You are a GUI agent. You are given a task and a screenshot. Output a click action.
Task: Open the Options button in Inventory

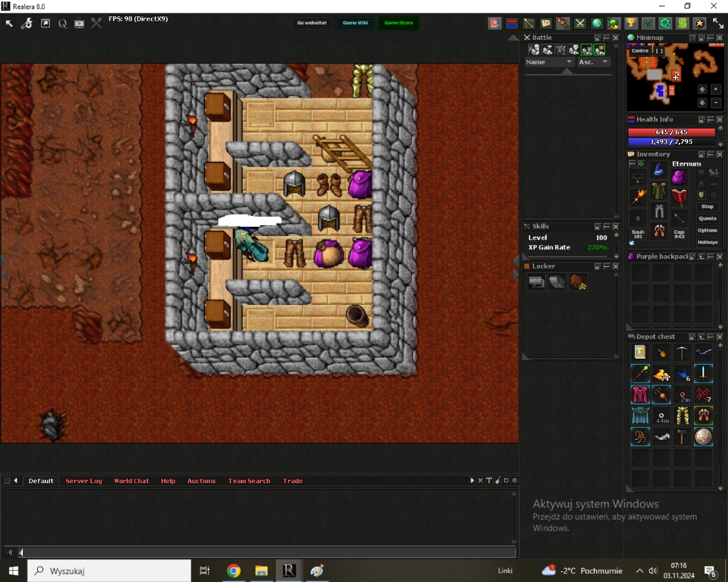pyautogui.click(x=707, y=230)
